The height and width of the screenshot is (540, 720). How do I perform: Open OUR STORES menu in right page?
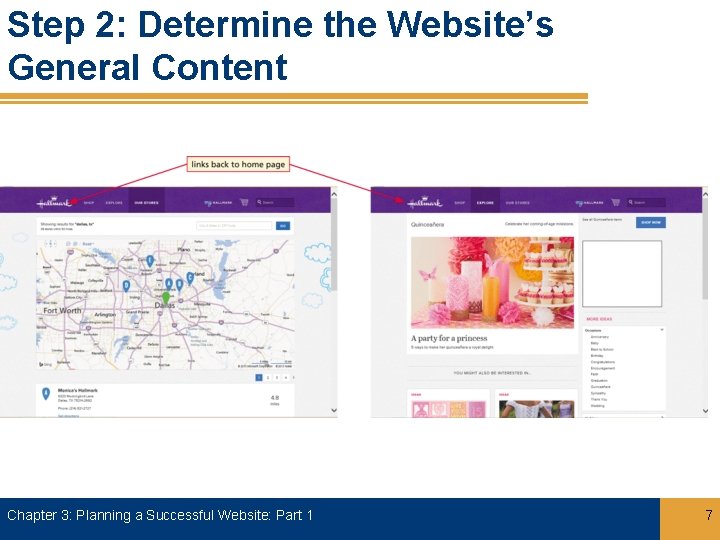[x=518, y=202]
